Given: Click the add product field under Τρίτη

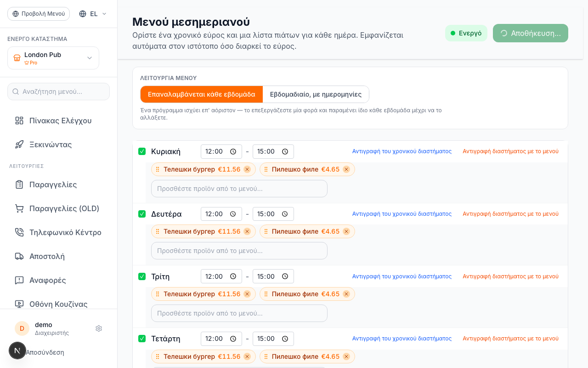Looking at the screenshot, I should [239, 313].
